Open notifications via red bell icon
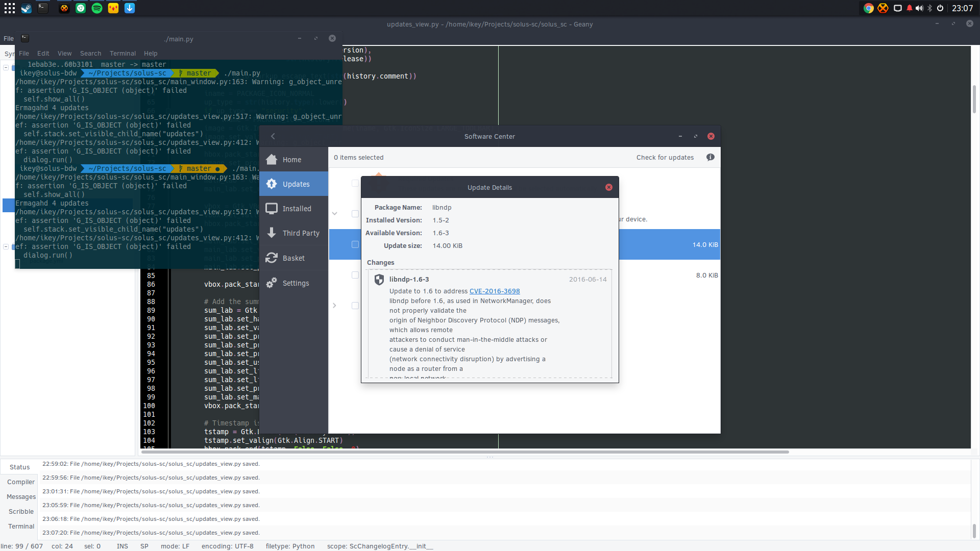 tap(909, 8)
